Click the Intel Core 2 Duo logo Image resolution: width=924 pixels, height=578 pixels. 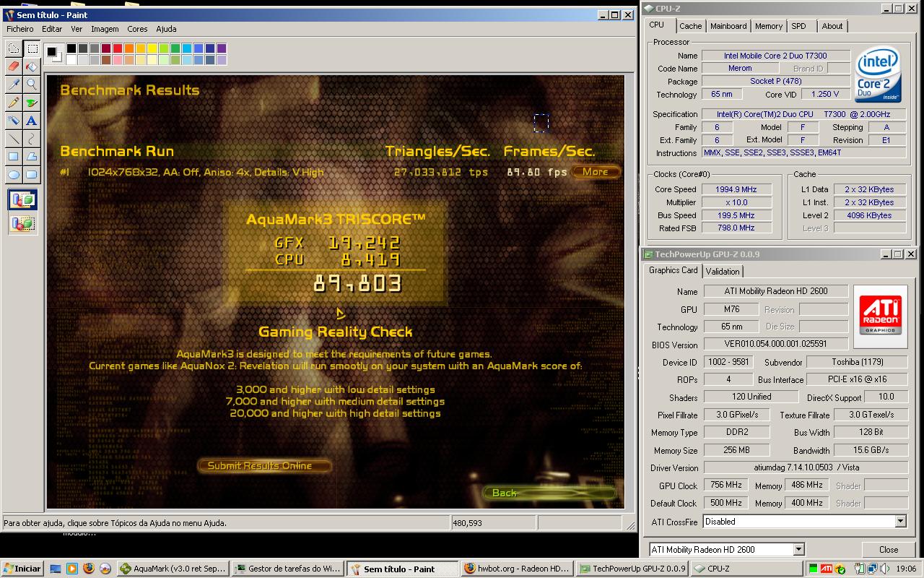click(878, 74)
